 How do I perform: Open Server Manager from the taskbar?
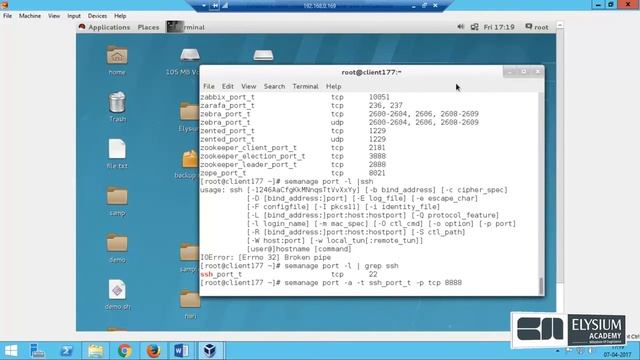(37, 351)
